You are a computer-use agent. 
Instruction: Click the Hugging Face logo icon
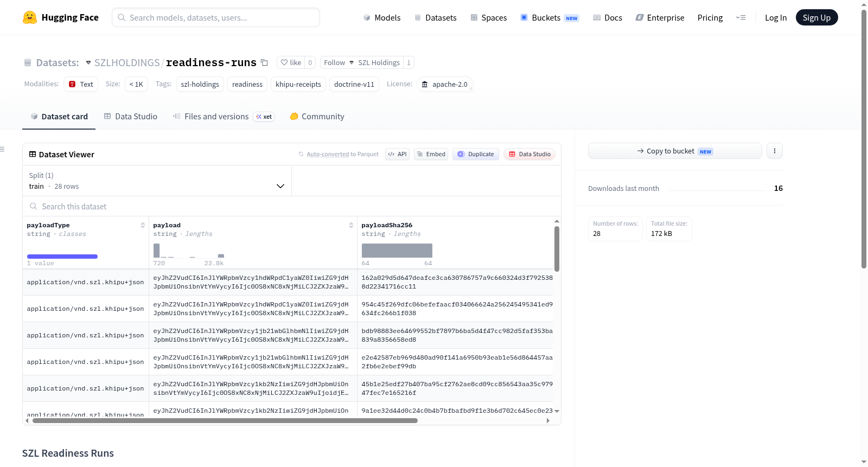pos(30,17)
